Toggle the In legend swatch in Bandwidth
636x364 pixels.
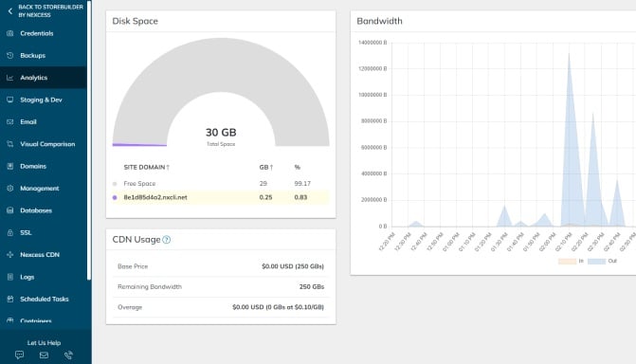coord(568,261)
